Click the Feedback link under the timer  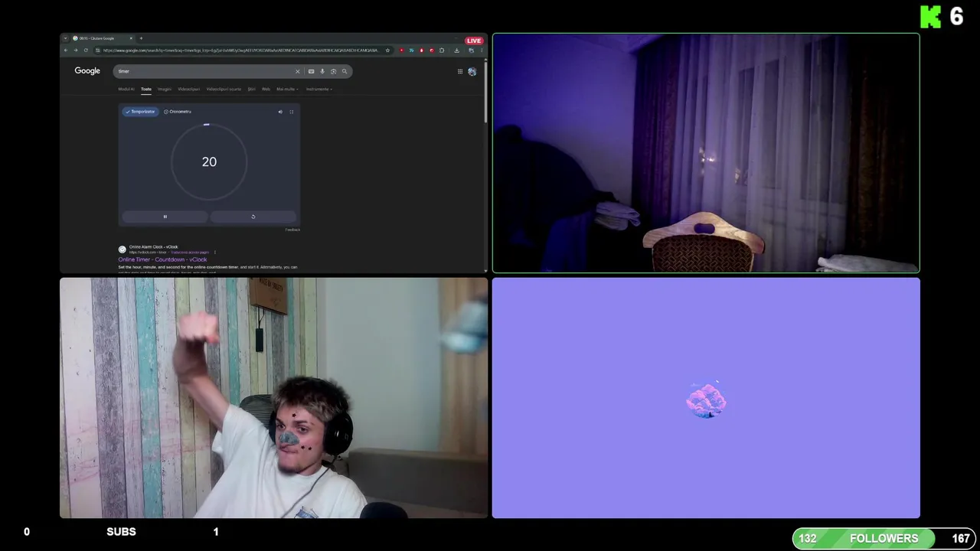point(292,230)
